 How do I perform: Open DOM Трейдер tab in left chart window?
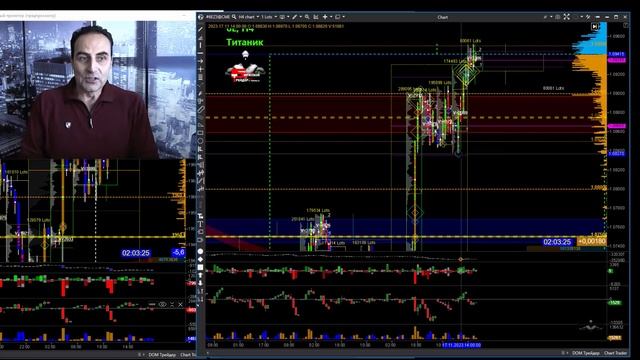tap(162, 355)
